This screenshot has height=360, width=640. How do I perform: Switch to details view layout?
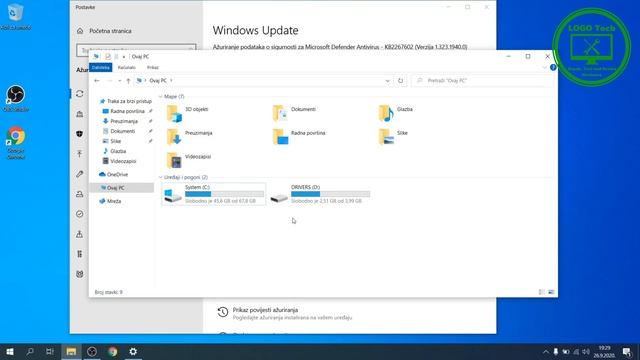(542, 292)
